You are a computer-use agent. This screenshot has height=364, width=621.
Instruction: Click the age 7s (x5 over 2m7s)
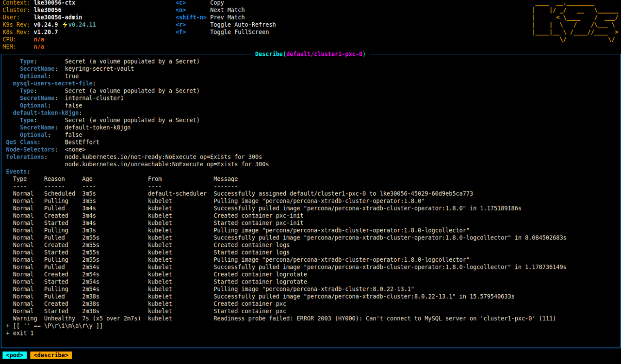(112, 318)
